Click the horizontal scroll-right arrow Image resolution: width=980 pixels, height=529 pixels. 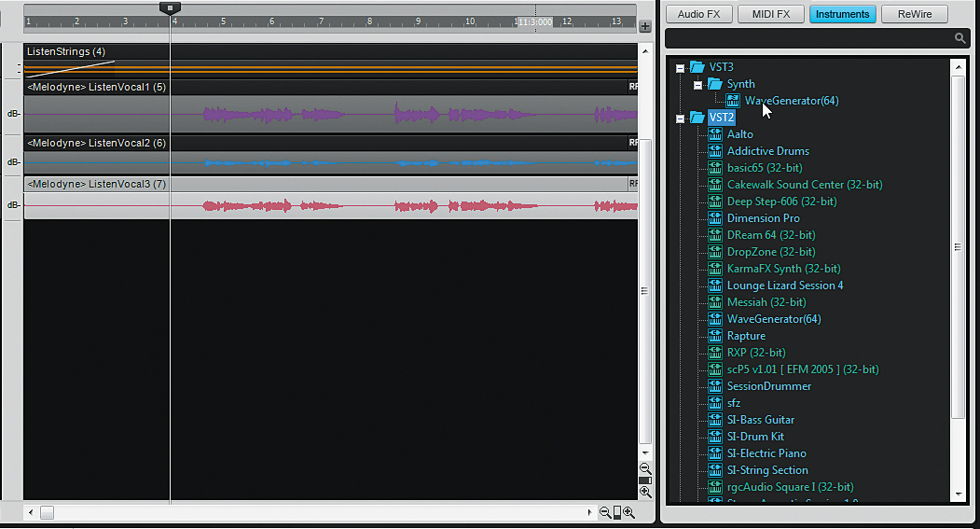pyautogui.click(x=588, y=512)
